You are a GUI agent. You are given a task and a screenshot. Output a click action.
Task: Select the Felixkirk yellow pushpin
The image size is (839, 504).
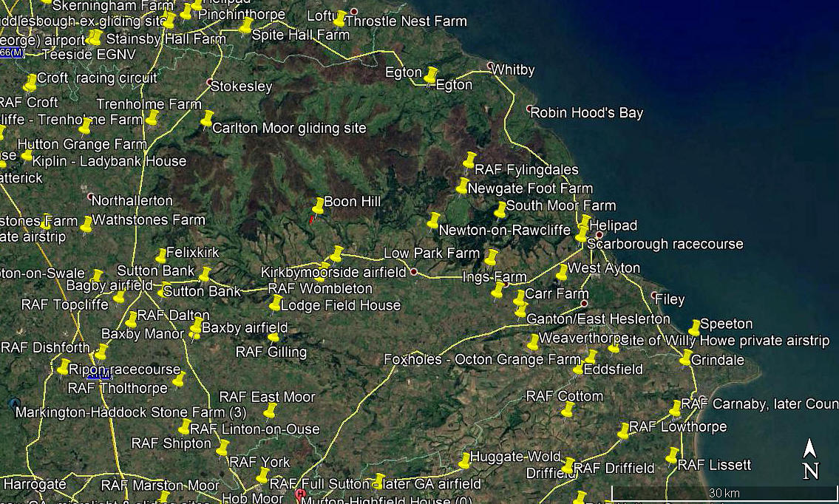click(160, 256)
